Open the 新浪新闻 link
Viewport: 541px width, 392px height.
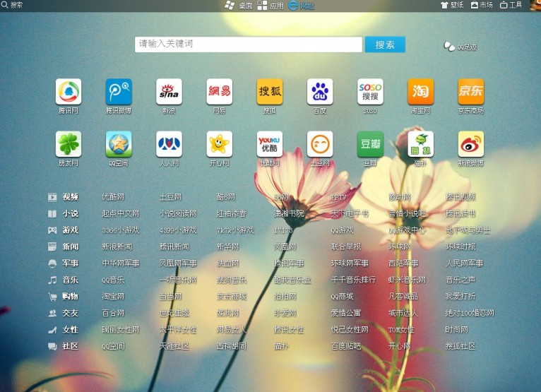pyautogui.click(x=117, y=247)
